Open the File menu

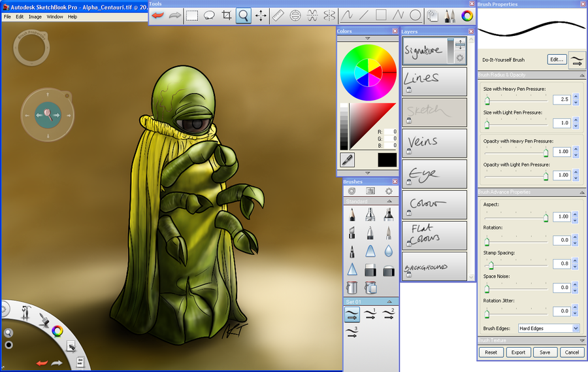pos(7,17)
